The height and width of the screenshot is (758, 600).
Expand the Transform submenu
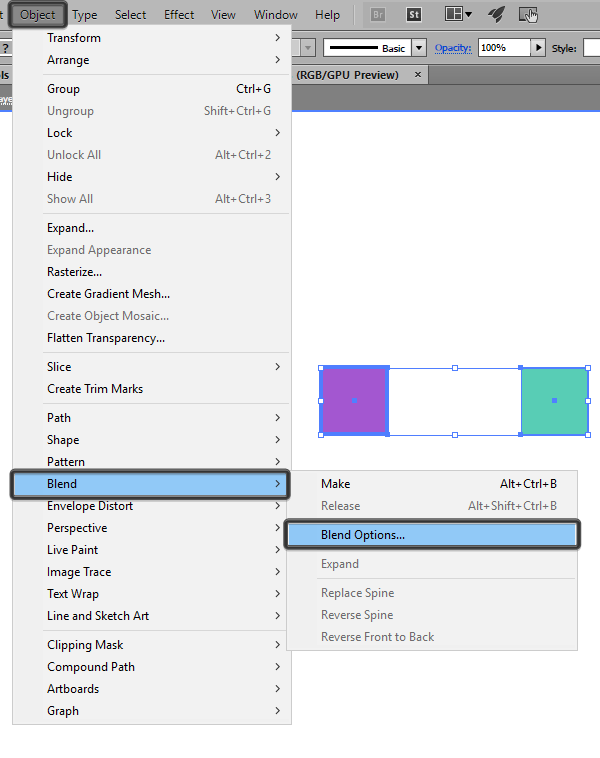point(152,38)
